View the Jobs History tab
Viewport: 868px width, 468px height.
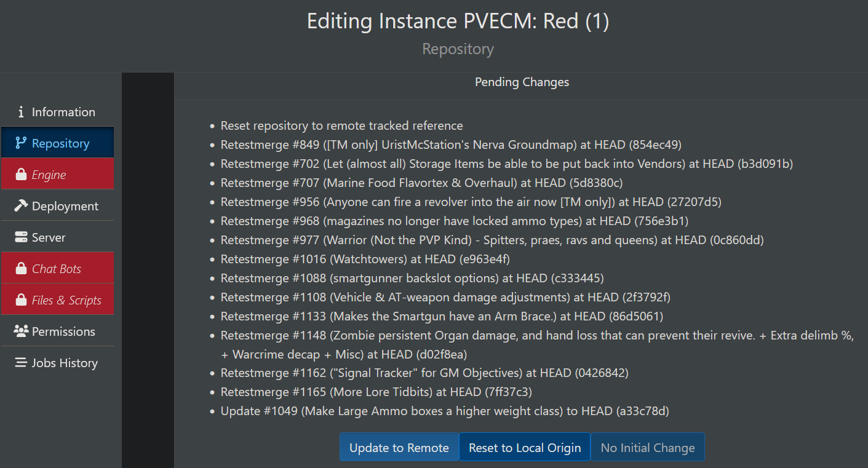[x=65, y=363]
